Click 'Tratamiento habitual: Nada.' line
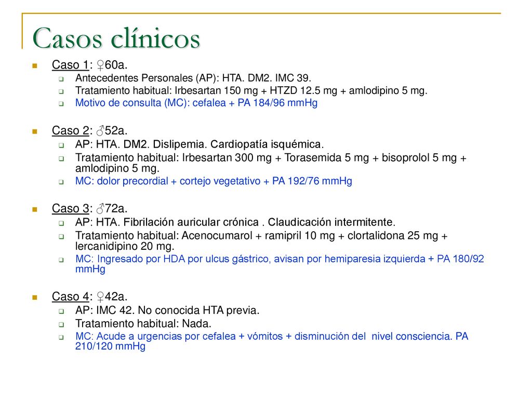The height and width of the screenshot is (399, 532). coord(143,324)
